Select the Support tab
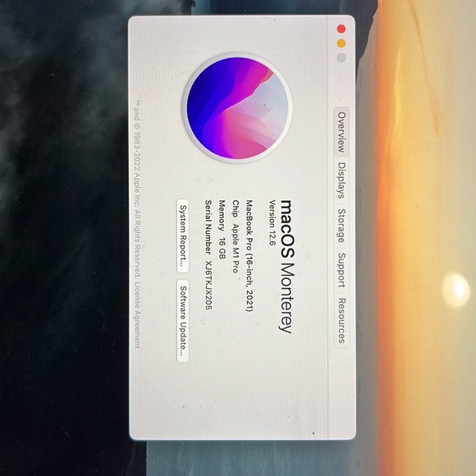This screenshot has height=476, width=476. coord(341,270)
